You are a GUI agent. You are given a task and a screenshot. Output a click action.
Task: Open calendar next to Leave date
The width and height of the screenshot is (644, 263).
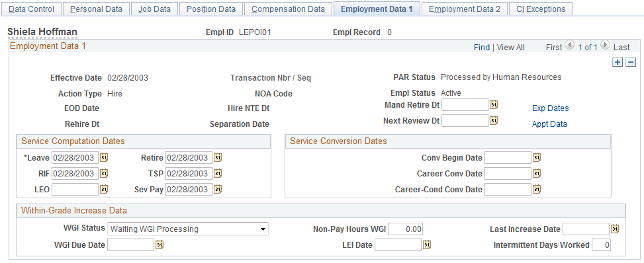tap(105, 157)
